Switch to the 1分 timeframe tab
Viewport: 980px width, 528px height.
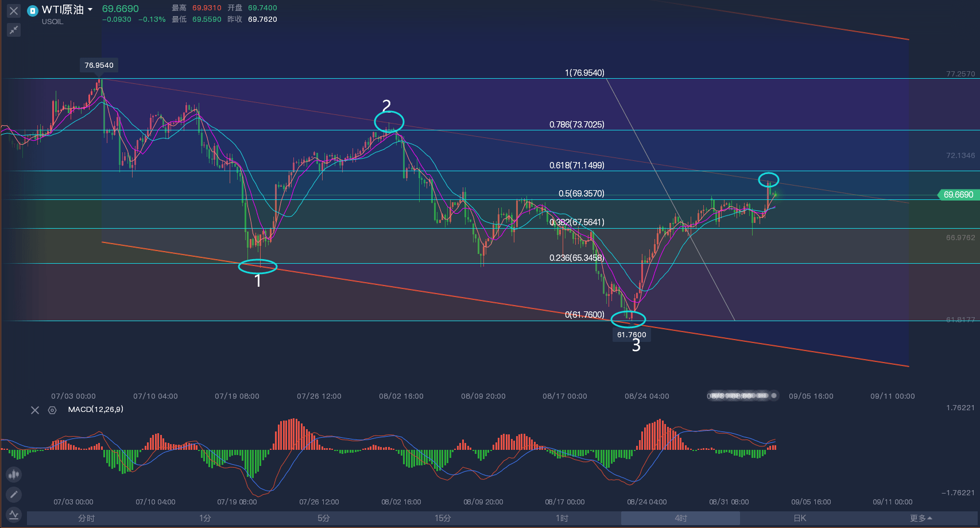click(x=205, y=518)
